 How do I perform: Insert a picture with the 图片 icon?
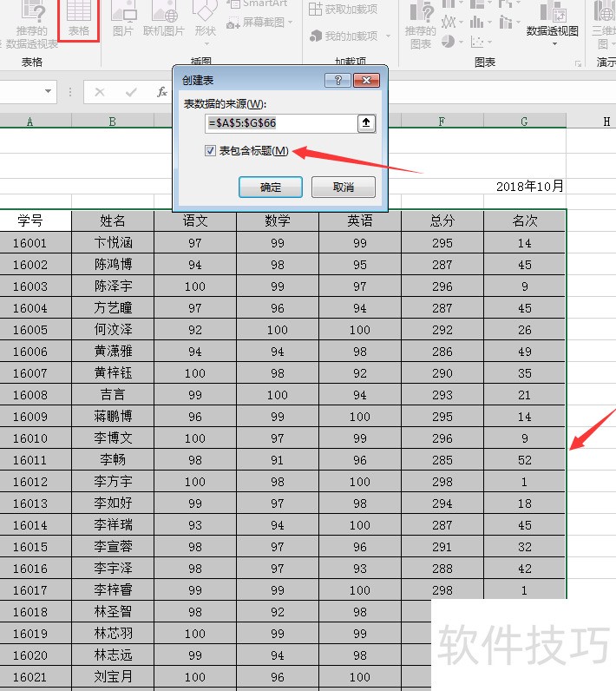[x=123, y=18]
